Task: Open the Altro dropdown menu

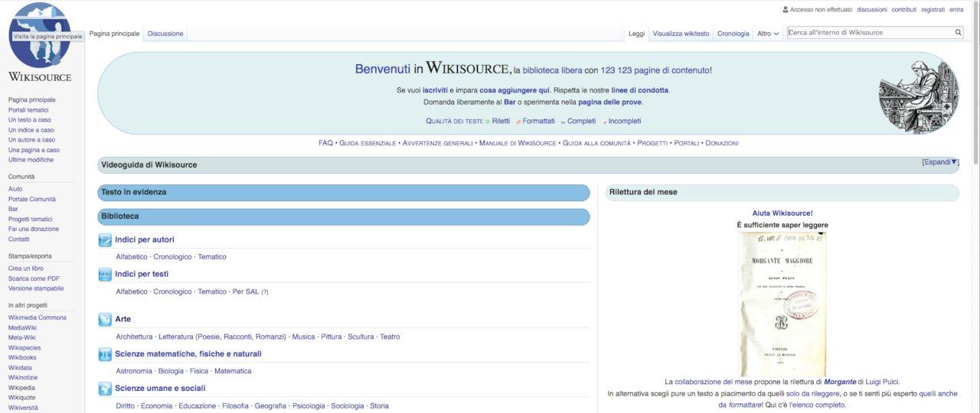Action: pyautogui.click(x=767, y=34)
